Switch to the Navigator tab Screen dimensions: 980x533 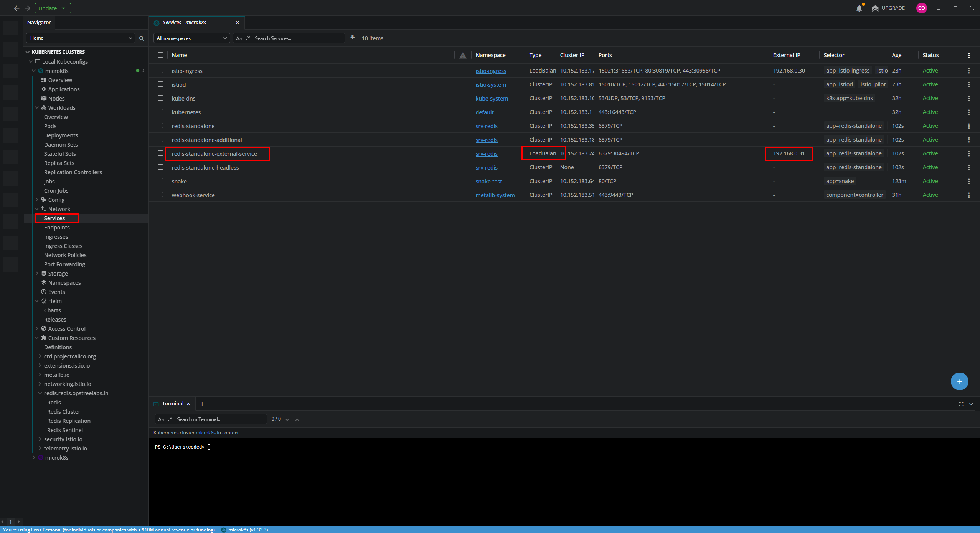tap(39, 23)
